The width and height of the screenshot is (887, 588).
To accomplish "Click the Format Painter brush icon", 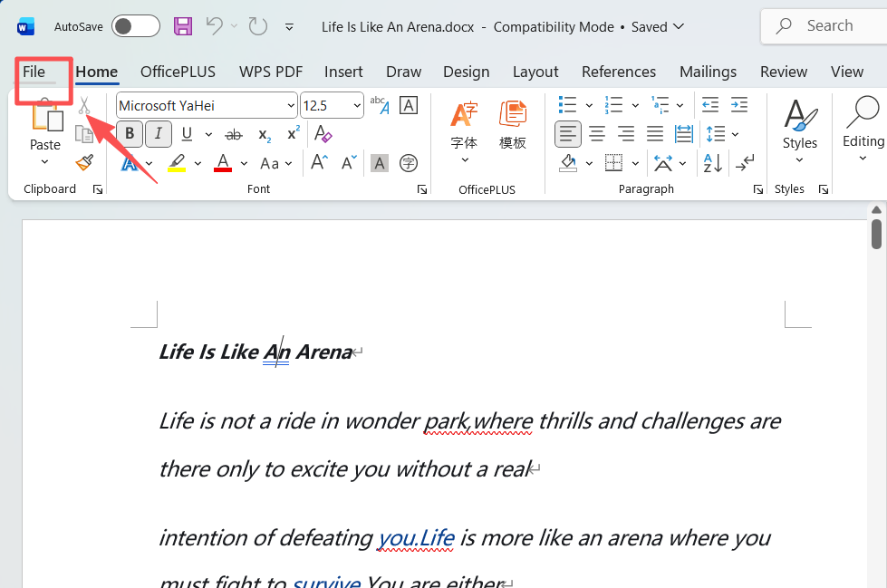I will coord(84,163).
